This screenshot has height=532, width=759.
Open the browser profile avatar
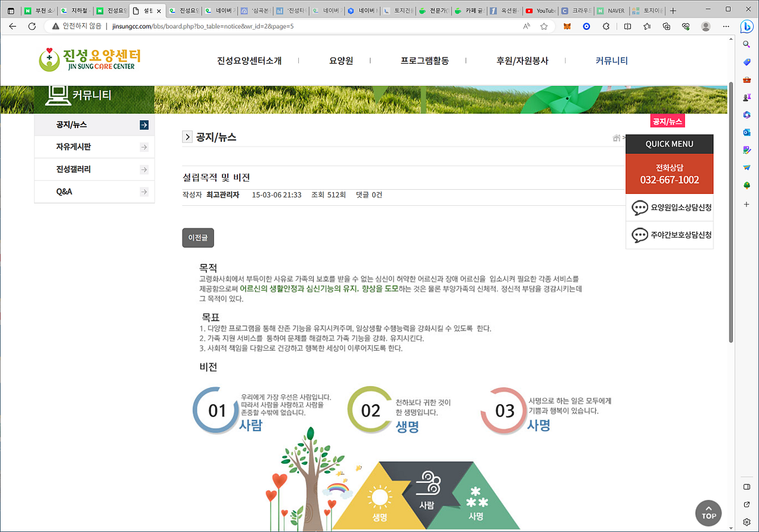[706, 26]
